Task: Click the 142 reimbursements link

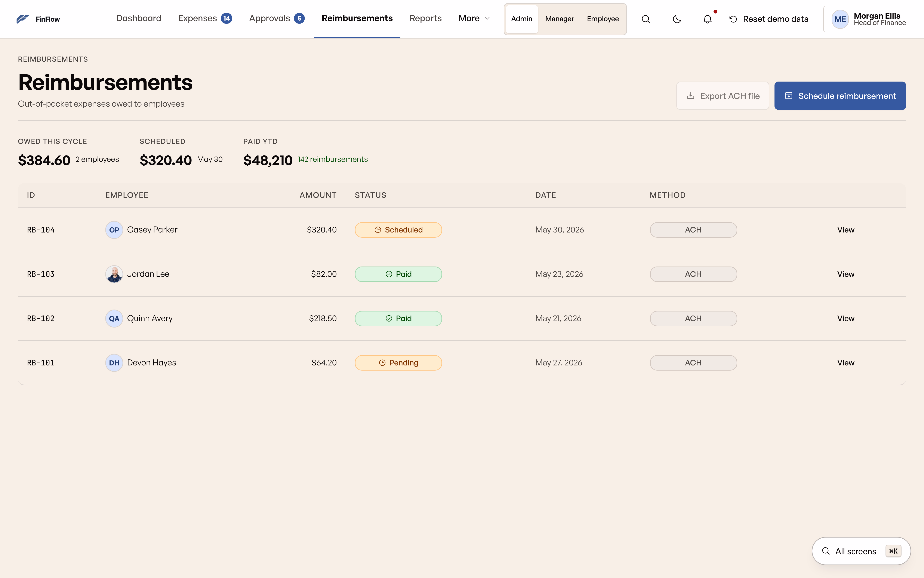Action: [333, 159]
